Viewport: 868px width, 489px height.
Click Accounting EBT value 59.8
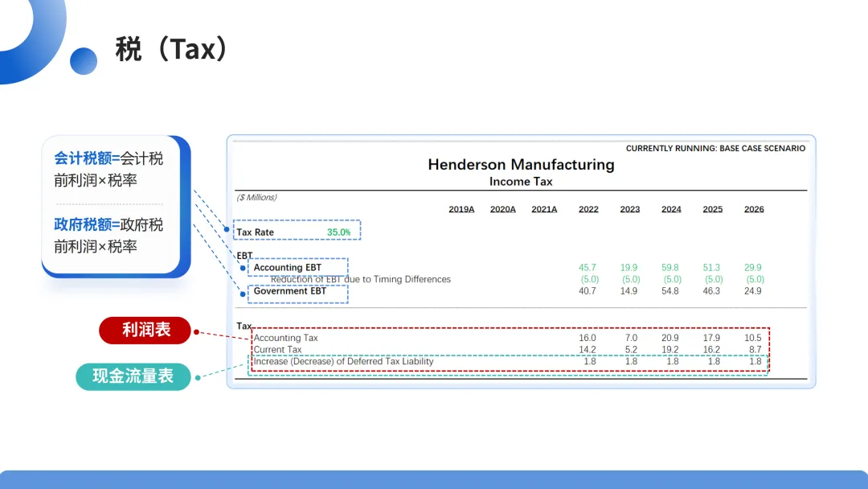669,268
